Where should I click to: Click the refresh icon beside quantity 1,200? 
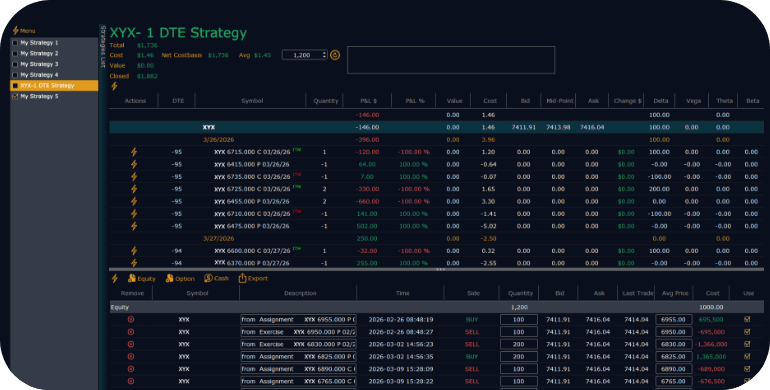(x=335, y=55)
